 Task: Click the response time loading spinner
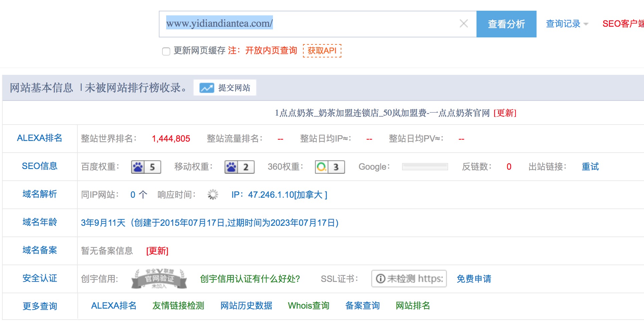(x=213, y=194)
